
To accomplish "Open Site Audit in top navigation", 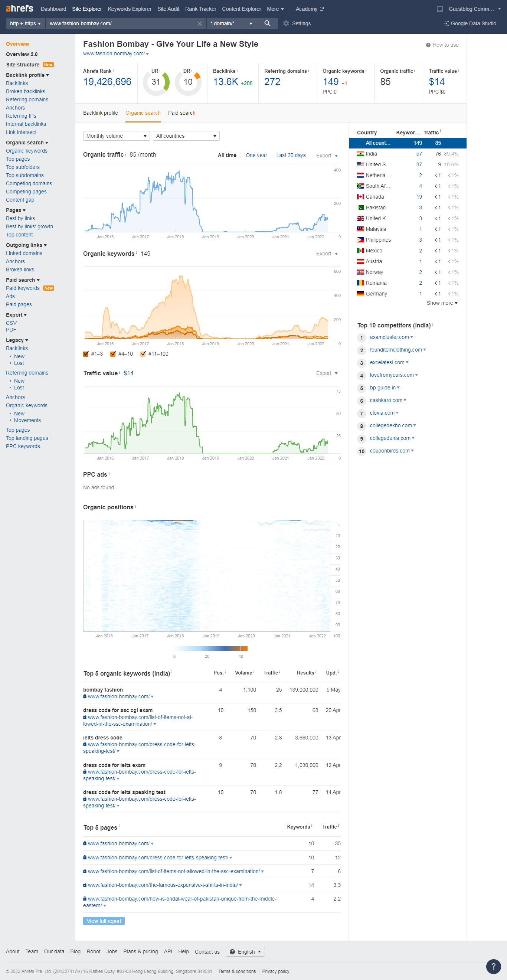I will 168,9.
